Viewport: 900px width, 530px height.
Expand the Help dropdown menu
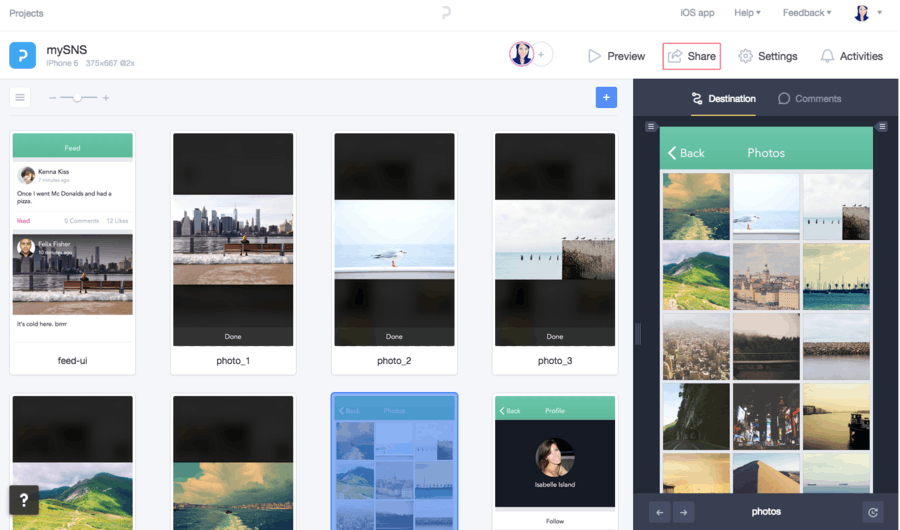tap(747, 13)
